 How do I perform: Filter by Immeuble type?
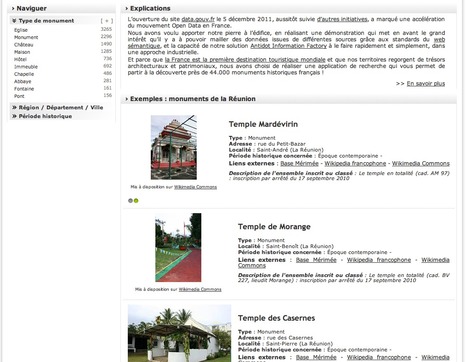pos(26,67)
